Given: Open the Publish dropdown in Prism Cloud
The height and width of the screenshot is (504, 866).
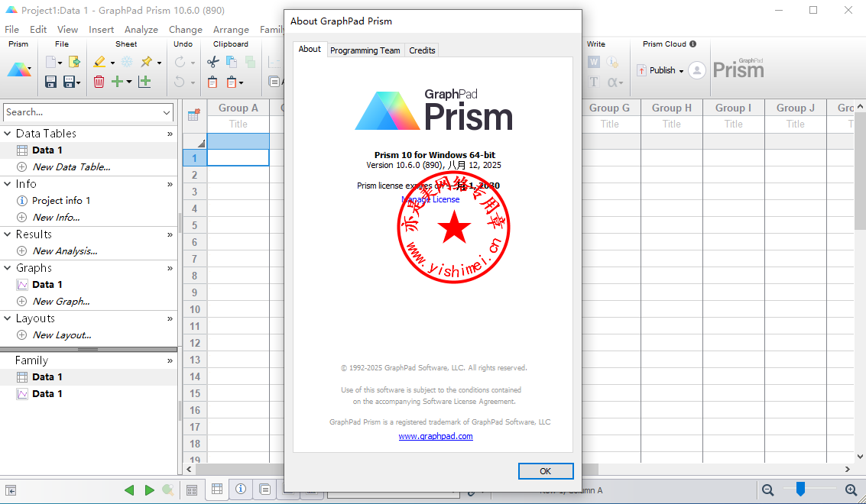Looking at the screenshot, I should tap(681, 71).
